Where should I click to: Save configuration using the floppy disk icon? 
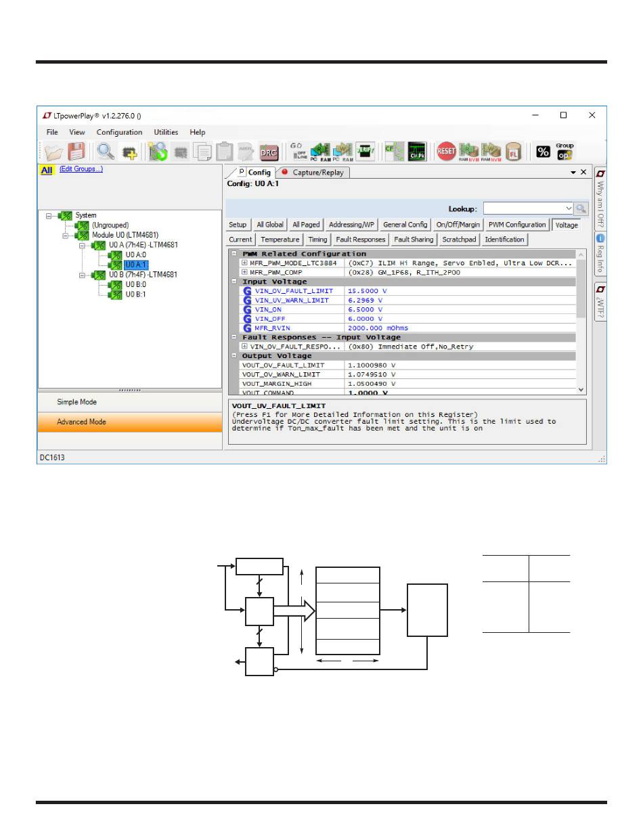click(76, 152)
